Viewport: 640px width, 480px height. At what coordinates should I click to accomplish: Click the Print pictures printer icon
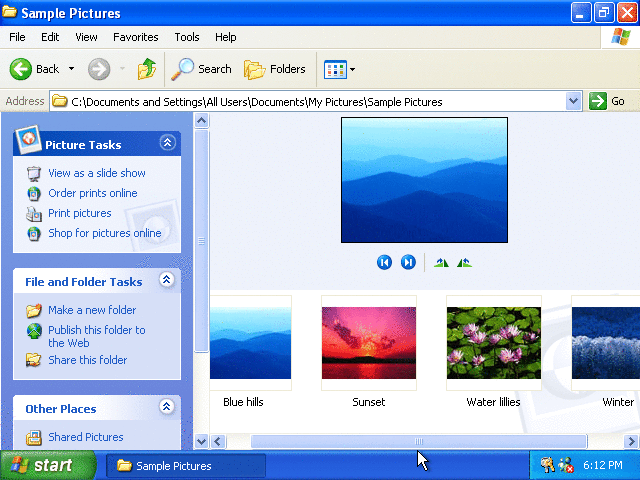point(33,213)
